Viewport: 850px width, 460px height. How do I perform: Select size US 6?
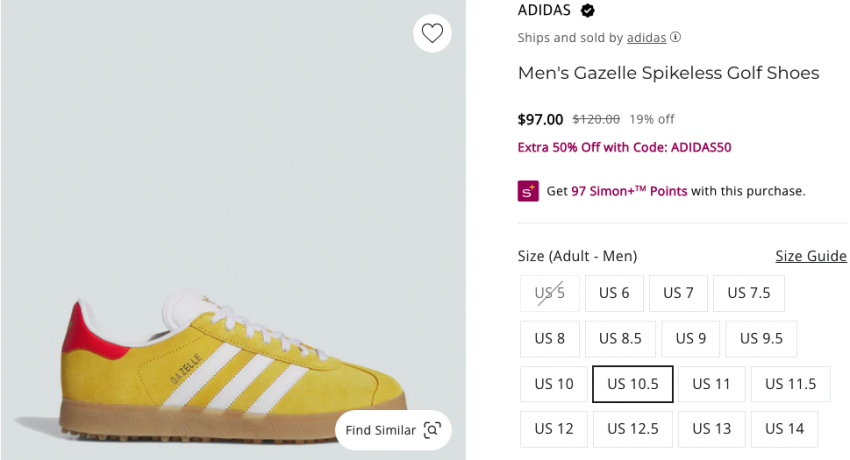(614, 293)
